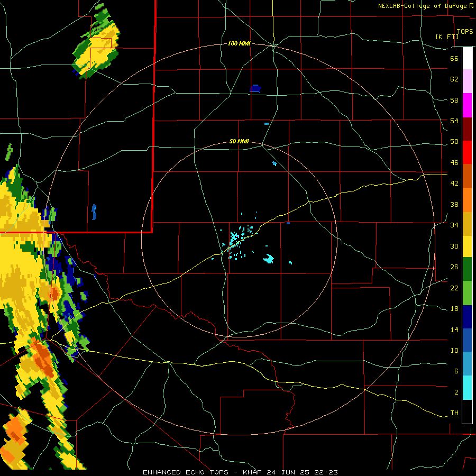
Task: Click legend value '62'
Action: [454, 79]
